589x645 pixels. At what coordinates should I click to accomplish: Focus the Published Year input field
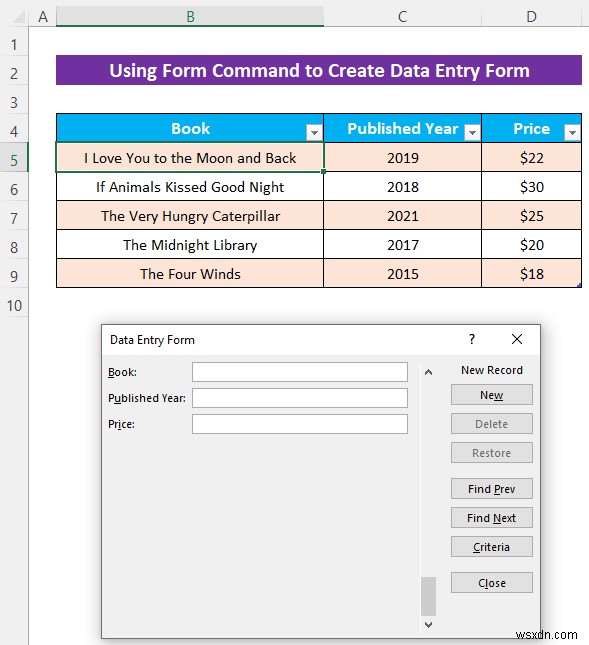[300, 398]
